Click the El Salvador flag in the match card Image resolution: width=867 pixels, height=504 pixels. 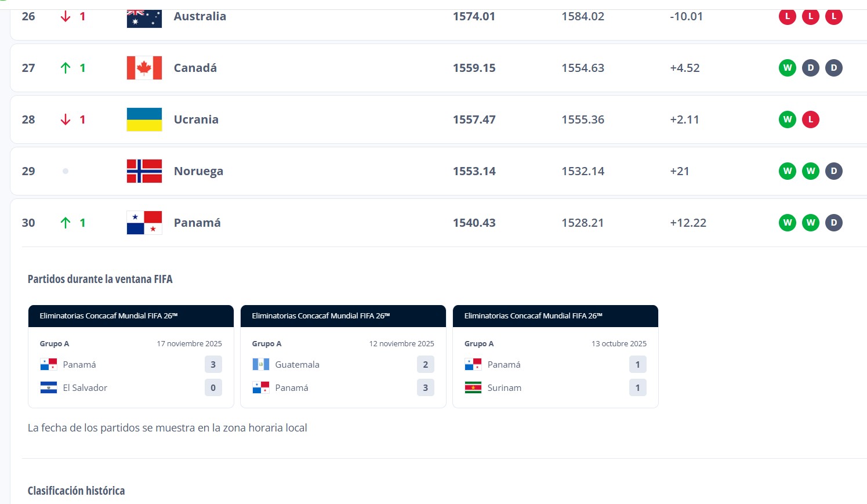(x=49, y=387)
